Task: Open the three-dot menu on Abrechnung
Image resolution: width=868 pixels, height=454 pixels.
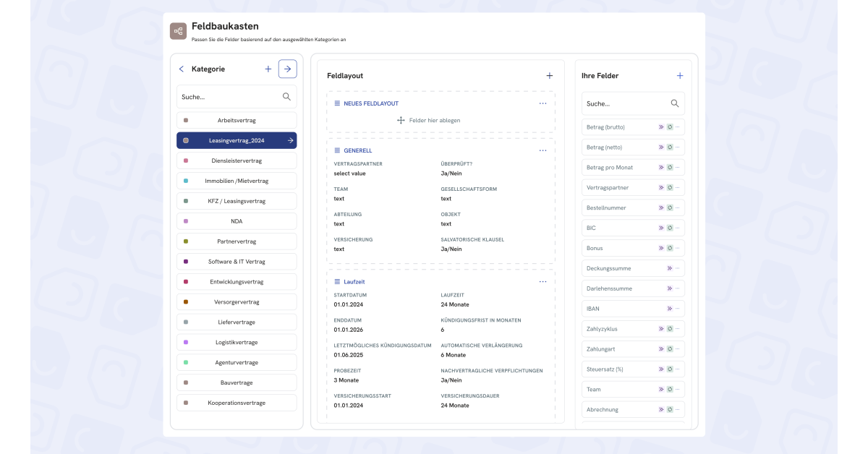Action: click(678, 410)
